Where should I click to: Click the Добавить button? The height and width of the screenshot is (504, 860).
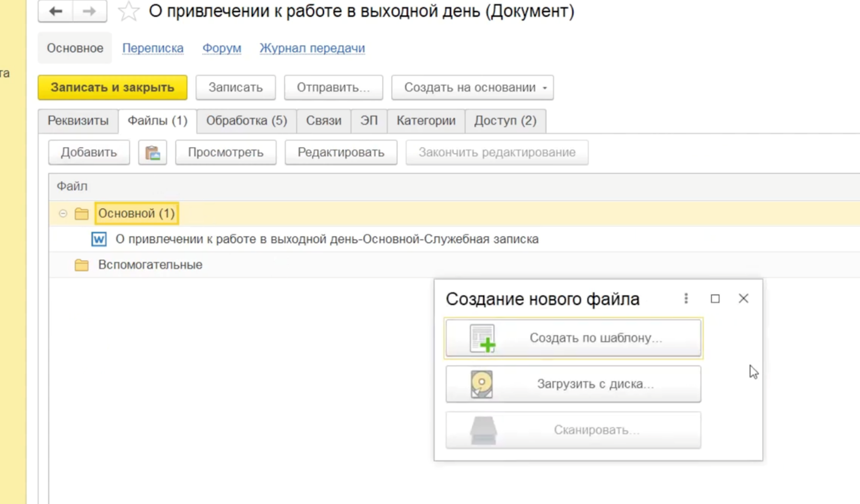coord(89,152)
